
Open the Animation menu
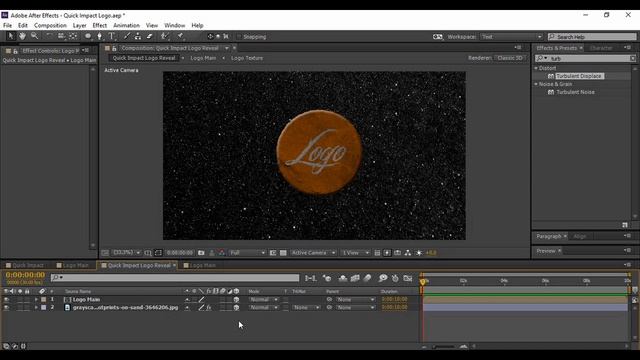click(127, 25)
